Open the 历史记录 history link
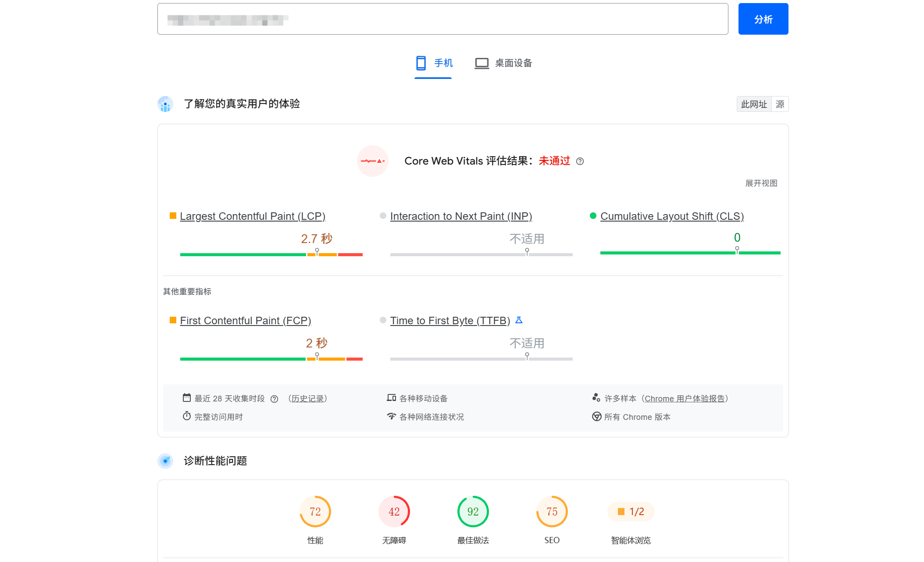The image size is (924, 562). pos(308,399)
